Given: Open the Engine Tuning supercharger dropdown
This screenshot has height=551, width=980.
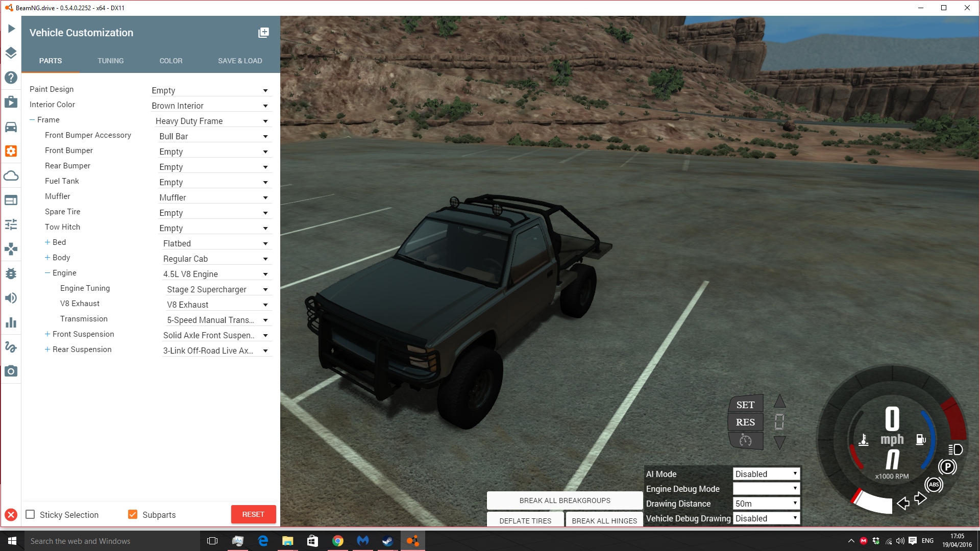Looking at the screenshot, I should (217, 289).
